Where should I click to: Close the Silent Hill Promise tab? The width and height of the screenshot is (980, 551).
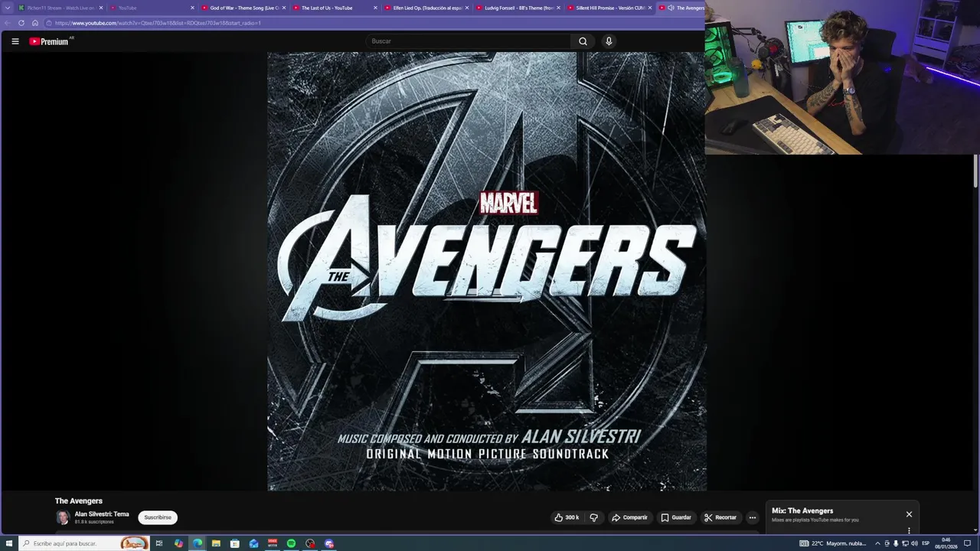coord(650,8)
